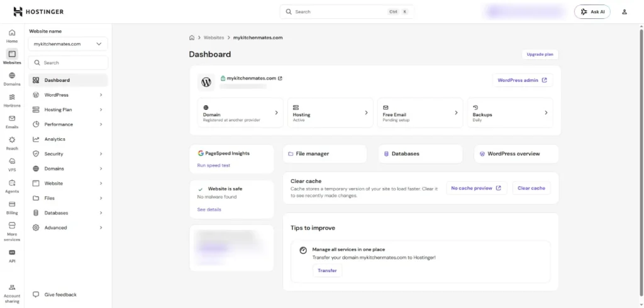Click Websites breadcrumb link
The width and height of the screenshot is (644, 308).
(x=214, y=37)
